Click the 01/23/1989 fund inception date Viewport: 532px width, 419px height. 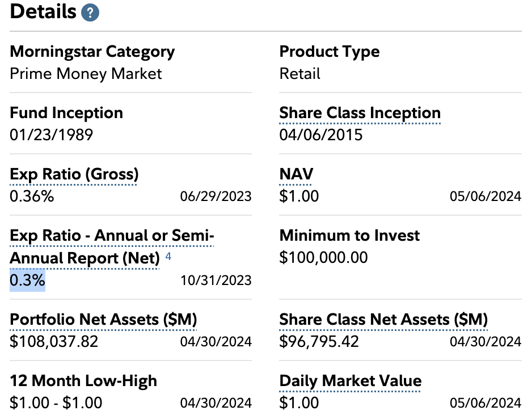[51, 135]
